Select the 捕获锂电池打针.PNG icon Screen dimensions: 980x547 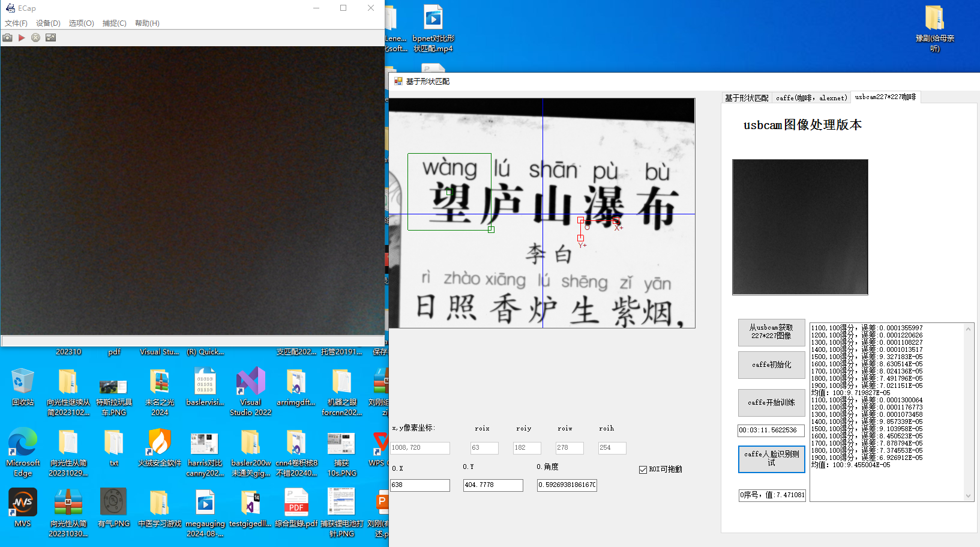click(x=341, y=512)
